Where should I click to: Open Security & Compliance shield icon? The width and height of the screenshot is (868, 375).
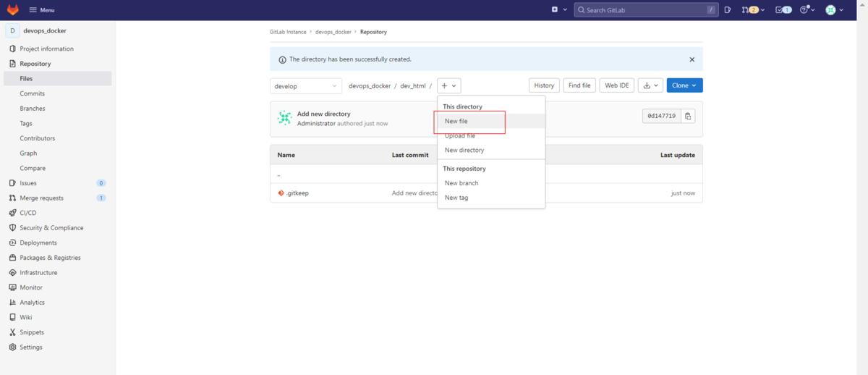[12, 227]
